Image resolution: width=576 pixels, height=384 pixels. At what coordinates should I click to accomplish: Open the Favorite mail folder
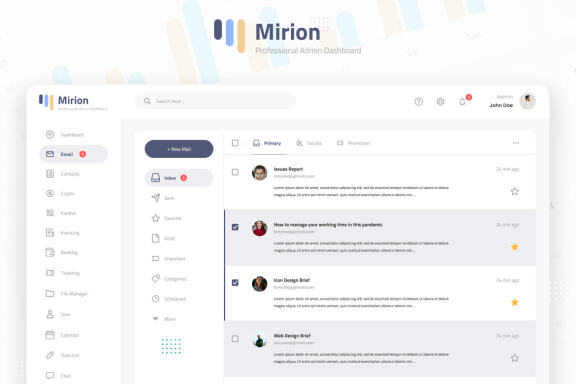pyautogui.click(x=166, y=218)
